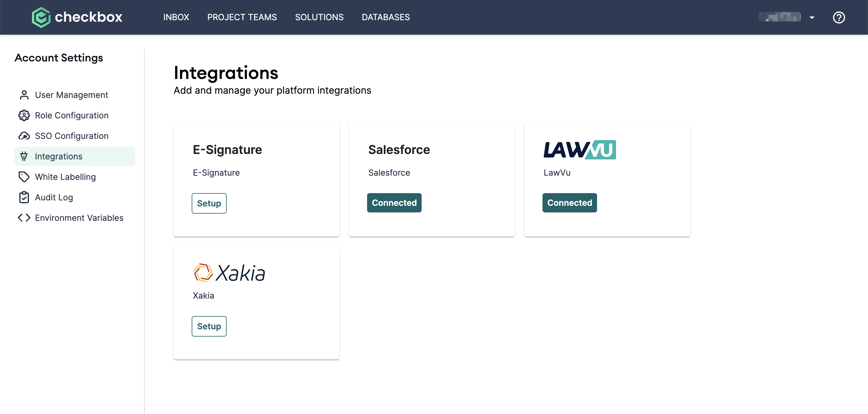The width and height of the screenshot is (868, 414).
Task: Click the LawVu logo image
Action: [x=579, y=149]
